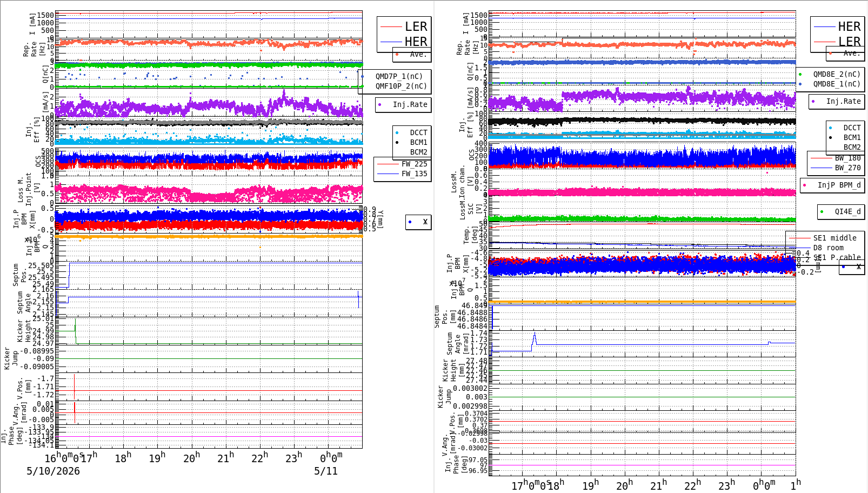Select QMD8E_1(nC) legend entry
The width and height of the screenshot is (868, 493).
click(830, 84)
